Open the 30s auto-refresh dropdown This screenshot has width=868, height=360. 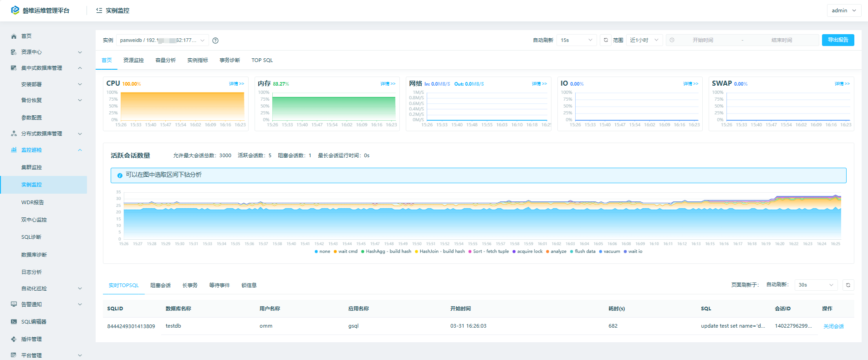click(816, 285)
